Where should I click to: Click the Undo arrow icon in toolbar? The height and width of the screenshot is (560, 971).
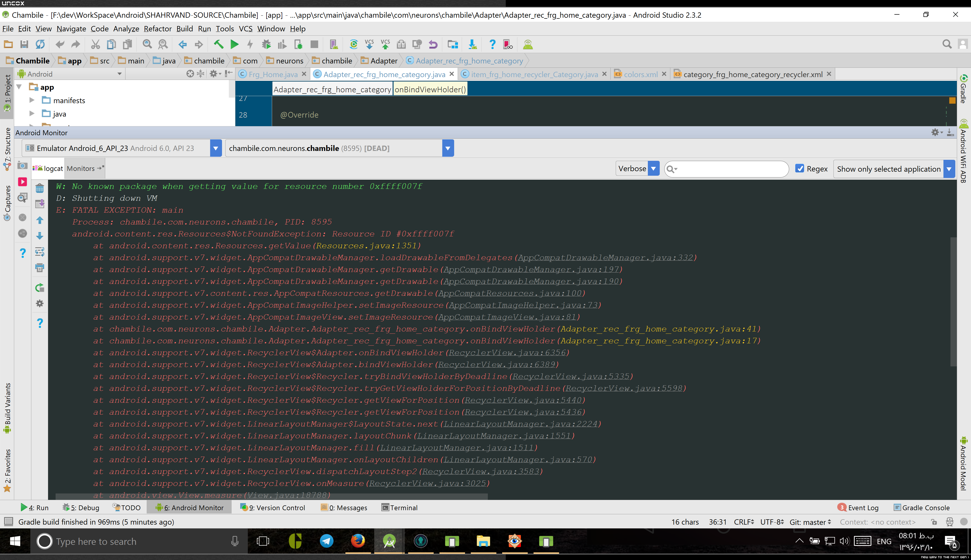tap(433, 44)
